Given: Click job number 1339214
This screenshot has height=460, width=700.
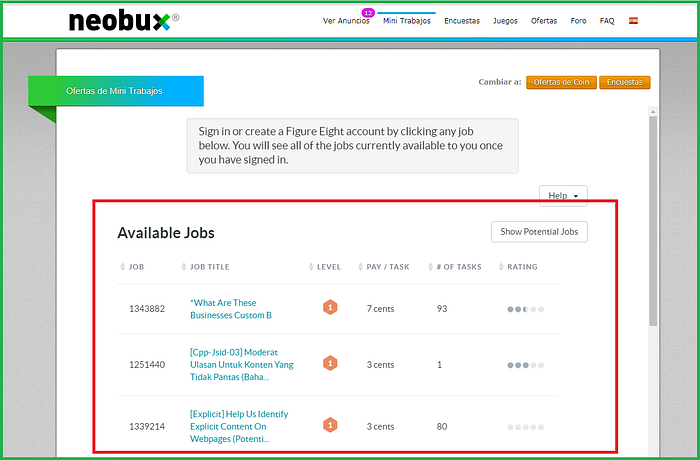Looking at the screenshot, I should point(147,427).
